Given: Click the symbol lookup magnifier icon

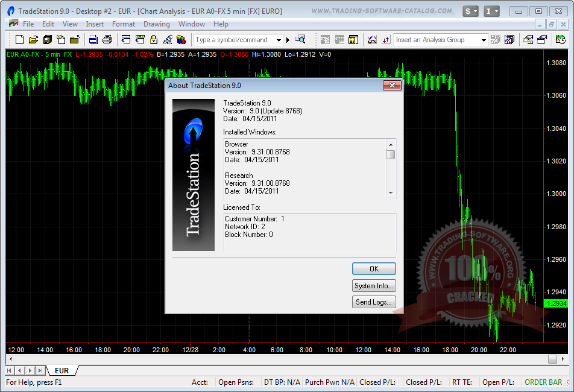Looking at the screenshot, I should pyautogui.click(x=300, y=40).
